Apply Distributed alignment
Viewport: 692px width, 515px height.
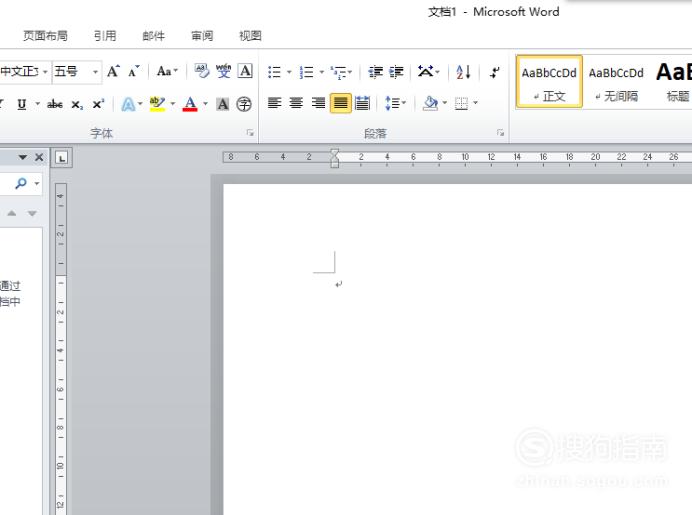tap(362, 103)
